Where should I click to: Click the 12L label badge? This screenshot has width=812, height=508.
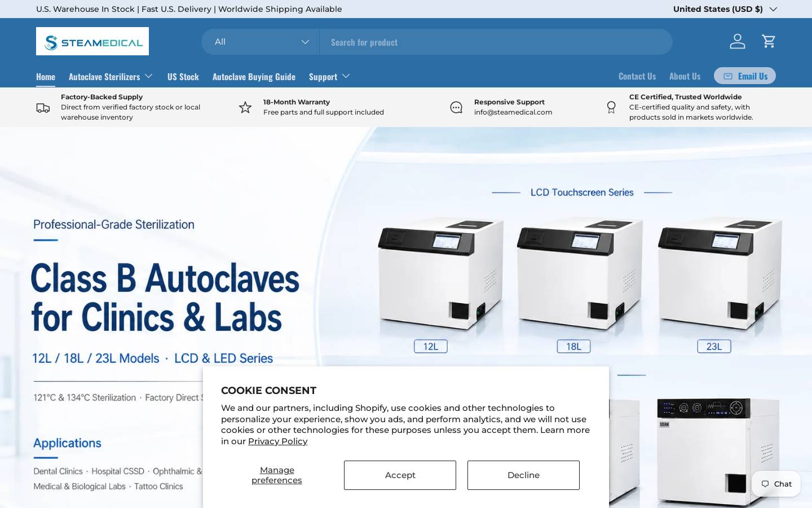click(431, 347)
